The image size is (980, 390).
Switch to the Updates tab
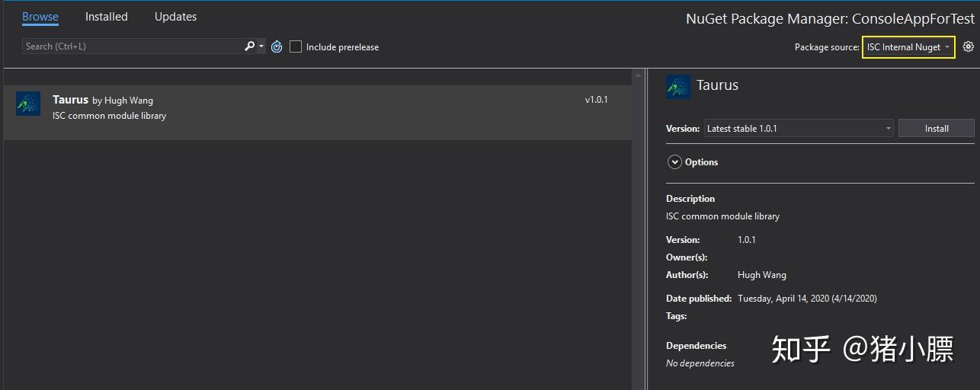click(x=175, y=17)
